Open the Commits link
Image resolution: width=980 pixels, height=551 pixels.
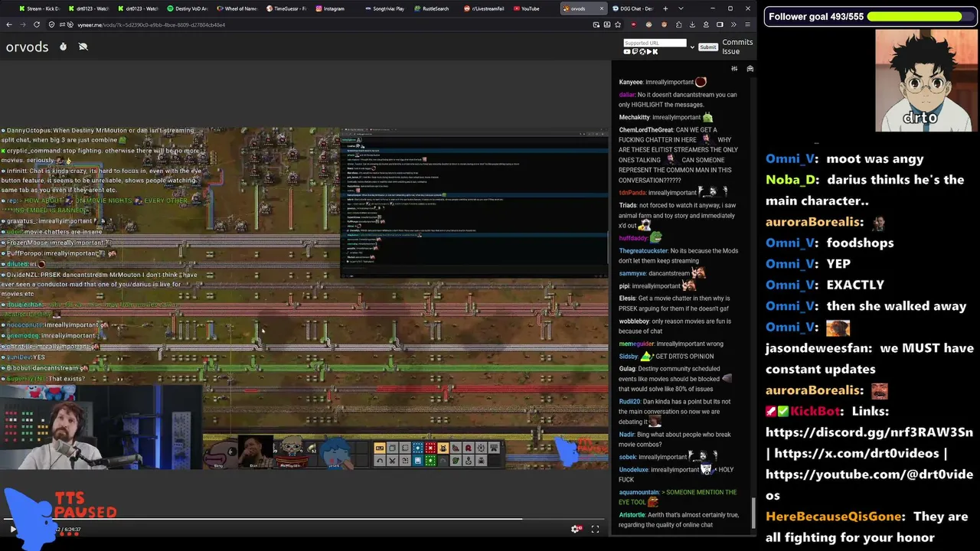pos(737,42)
